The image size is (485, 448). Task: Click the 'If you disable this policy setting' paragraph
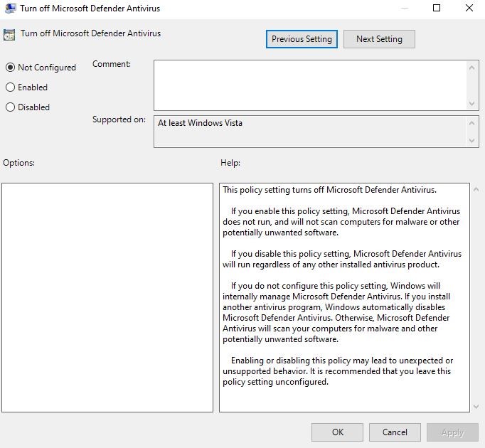[342, 259]
